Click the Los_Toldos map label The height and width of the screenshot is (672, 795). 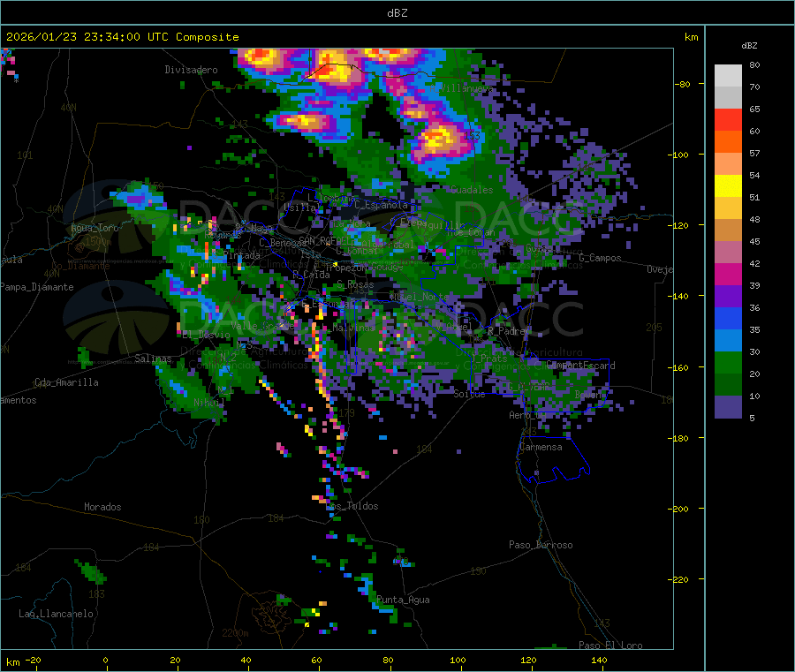click(x=352, y=506)
